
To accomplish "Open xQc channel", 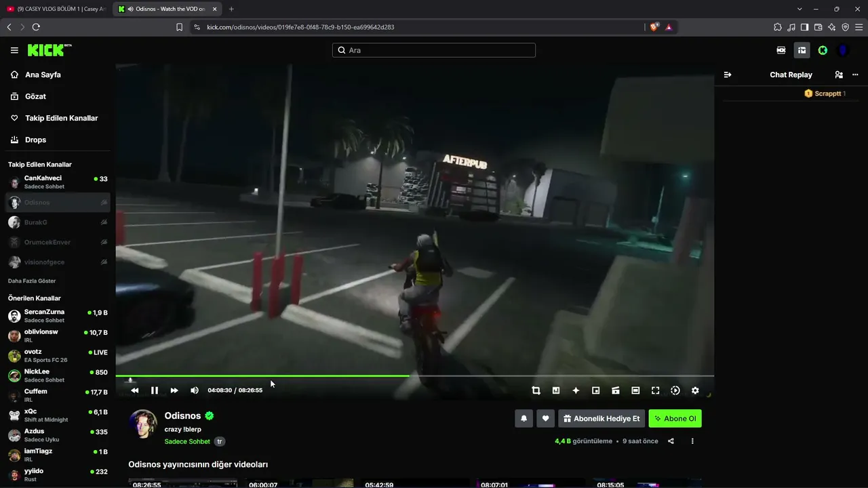I will [58, 415].
